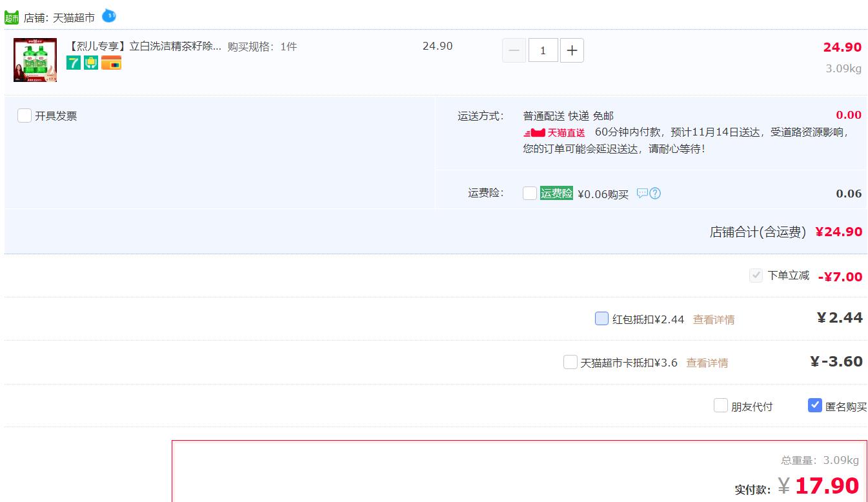
Task: Uncheck the 匿名购买 anonymous purchase checkbox
Action: [815, 405]
